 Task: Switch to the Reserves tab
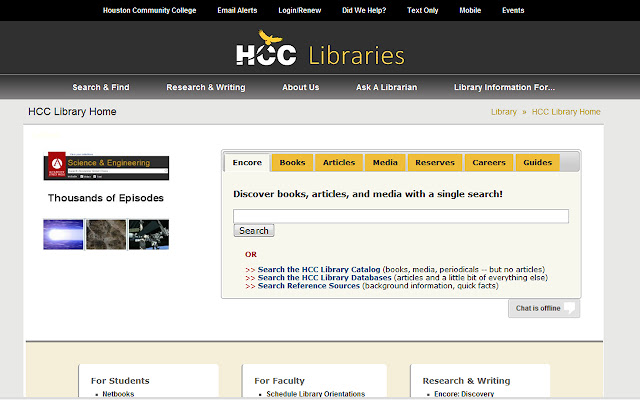(435, 162)
